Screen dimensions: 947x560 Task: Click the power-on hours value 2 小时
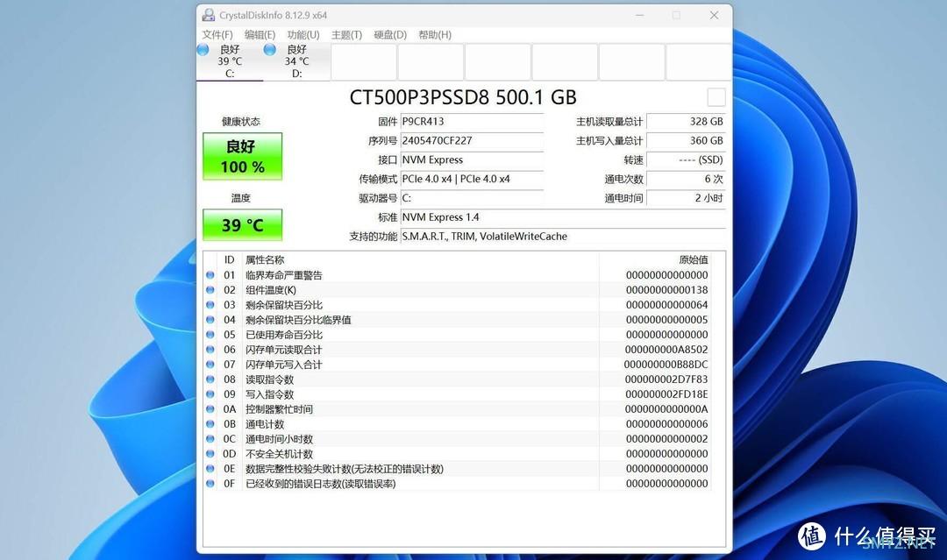point(686,198)
